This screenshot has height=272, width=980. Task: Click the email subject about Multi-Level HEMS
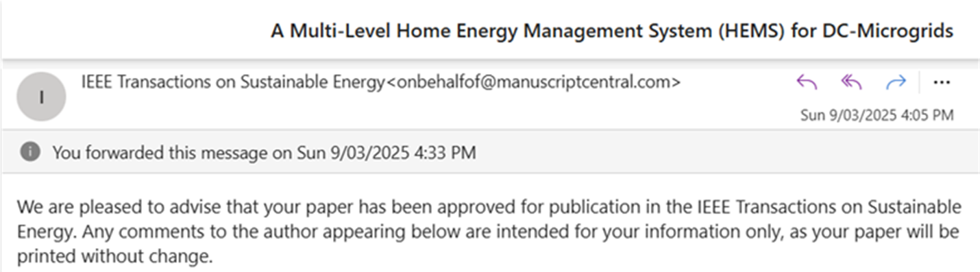click(x=612, y=31)
